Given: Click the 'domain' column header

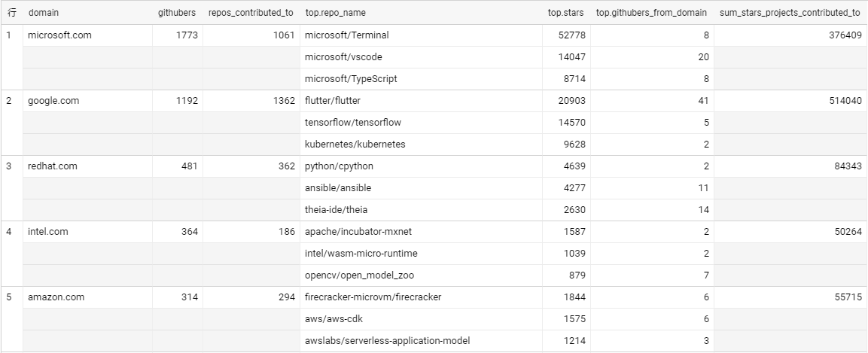Looking at the screenshot, I should point(43,12).
